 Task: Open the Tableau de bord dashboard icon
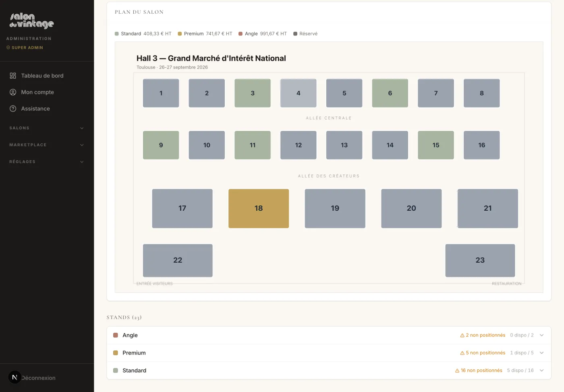pos(13,76)
